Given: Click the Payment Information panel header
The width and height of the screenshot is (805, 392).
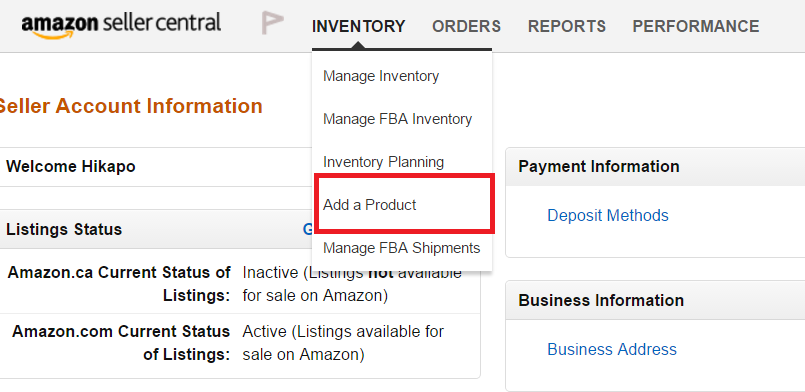Looking at the screenshot, I should tap(655, 166).
